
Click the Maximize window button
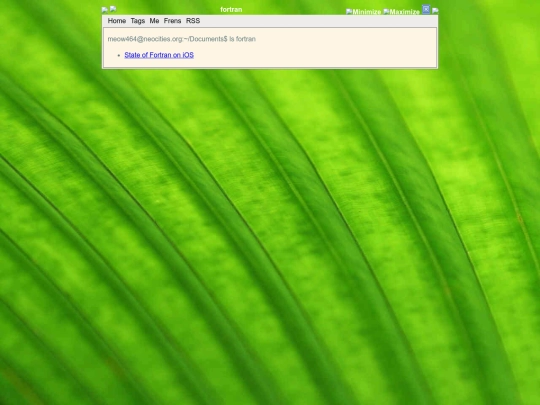[x=402, y=12]
